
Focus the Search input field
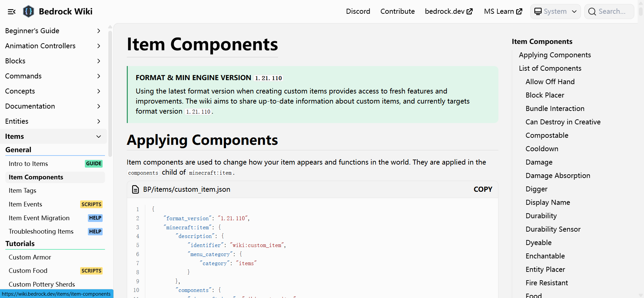(x=612, y=12)
